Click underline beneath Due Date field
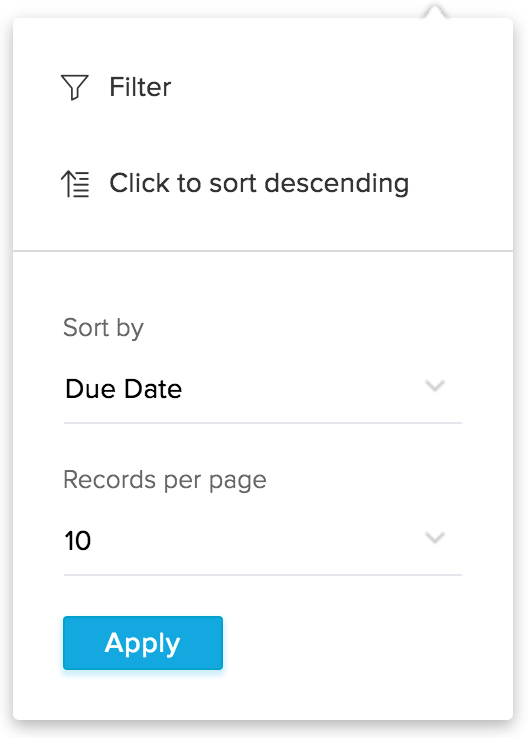528x738 pixels. coord(263,423)
